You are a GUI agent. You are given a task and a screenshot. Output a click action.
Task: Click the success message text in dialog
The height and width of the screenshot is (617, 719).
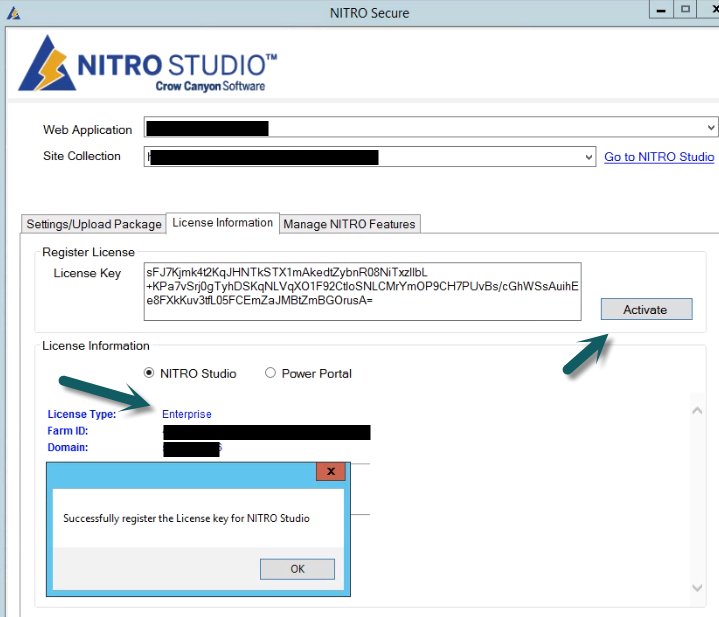click(186, 518)
